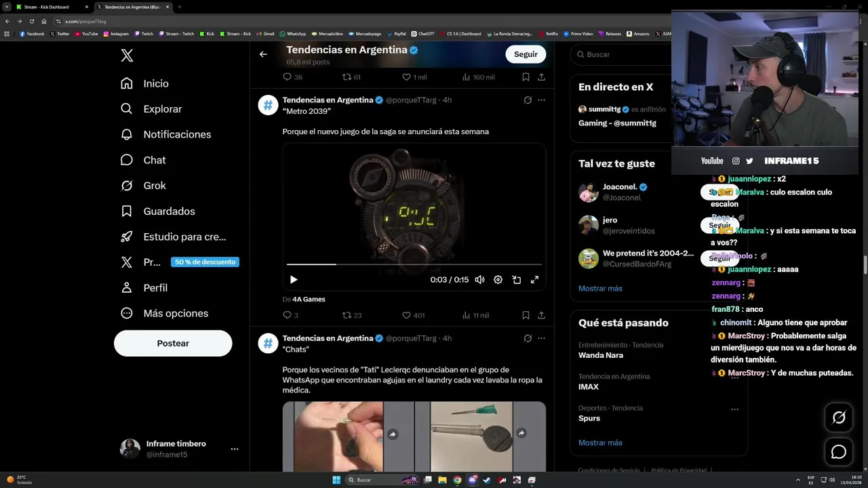Viewport: 868px width, 488px height.
Task: Click Grok icon on the Metro 2039 post
Action: click(x=528, y=100)
